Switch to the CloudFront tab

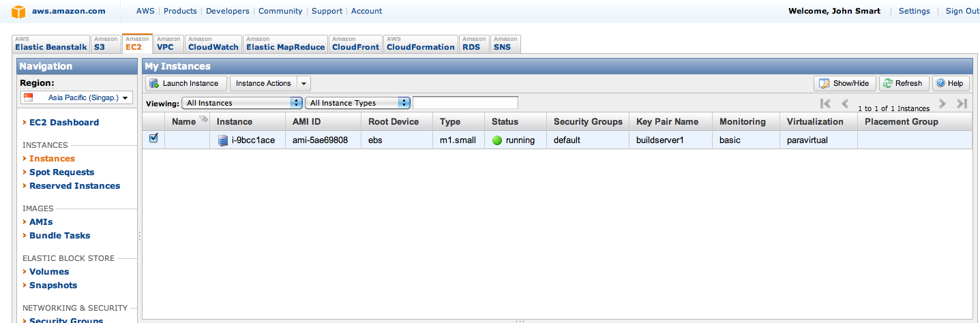pos(355,44)
